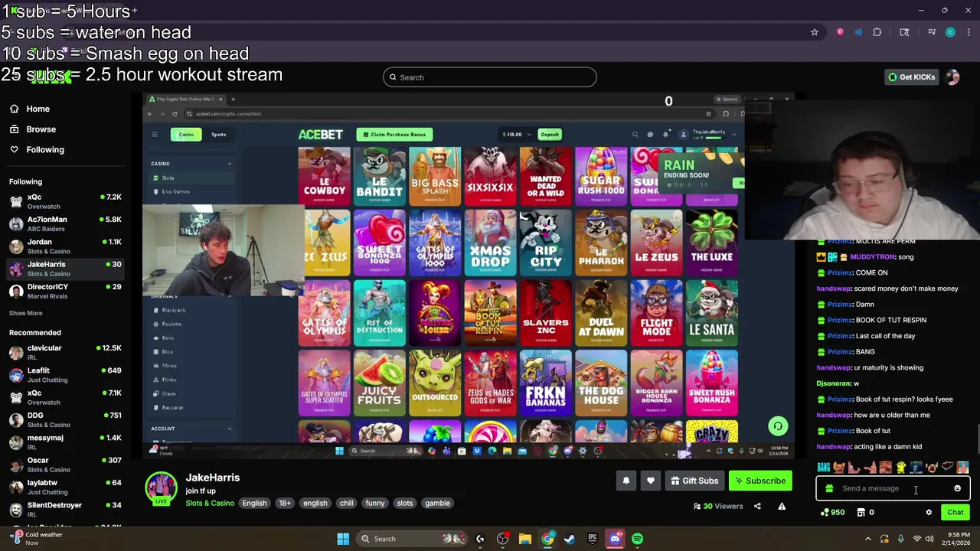Screen dimensions: 980x551
Task: Click the stream video player
Action: click(469, 276)
